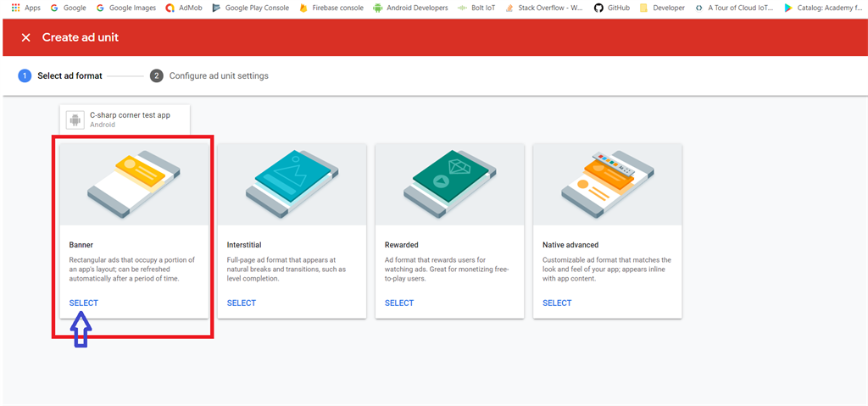Screen dimensions: 868x406
Task: Close the Create ad unit dialog
Action: pyautogui.click(x=25, y=37)
